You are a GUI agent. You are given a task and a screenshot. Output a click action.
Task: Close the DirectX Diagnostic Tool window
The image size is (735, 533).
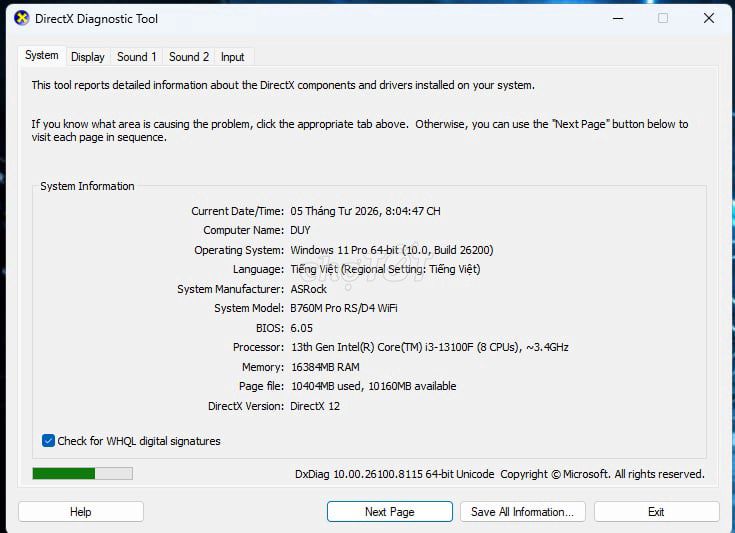pos(709,19)
